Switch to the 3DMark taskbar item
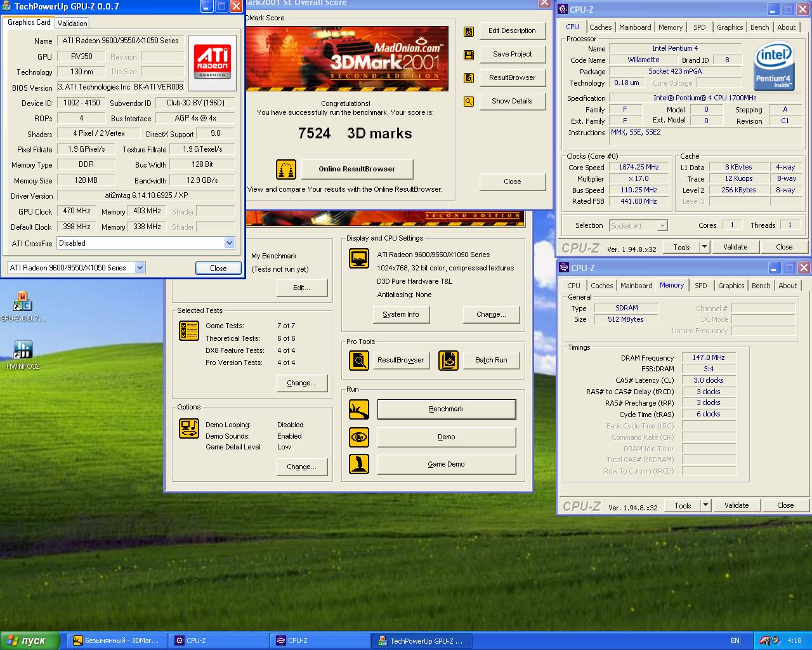The height and width of the screenshot is (650, 812). pyautogui.click(x=115, y=640)
